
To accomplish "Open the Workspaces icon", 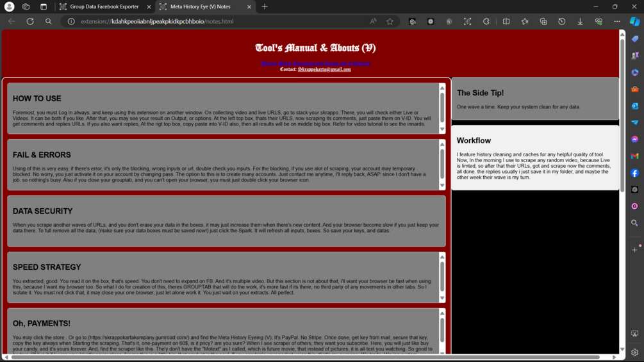I will tap(26, 6).
